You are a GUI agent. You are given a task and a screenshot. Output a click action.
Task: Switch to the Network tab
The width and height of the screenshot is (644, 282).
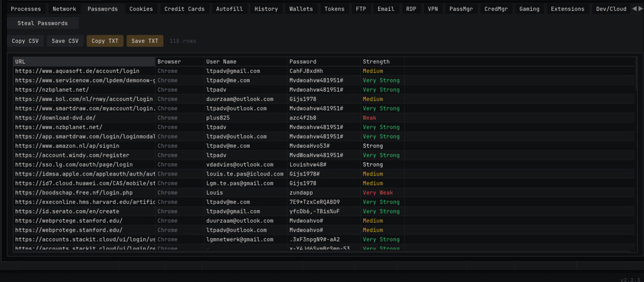64,9
